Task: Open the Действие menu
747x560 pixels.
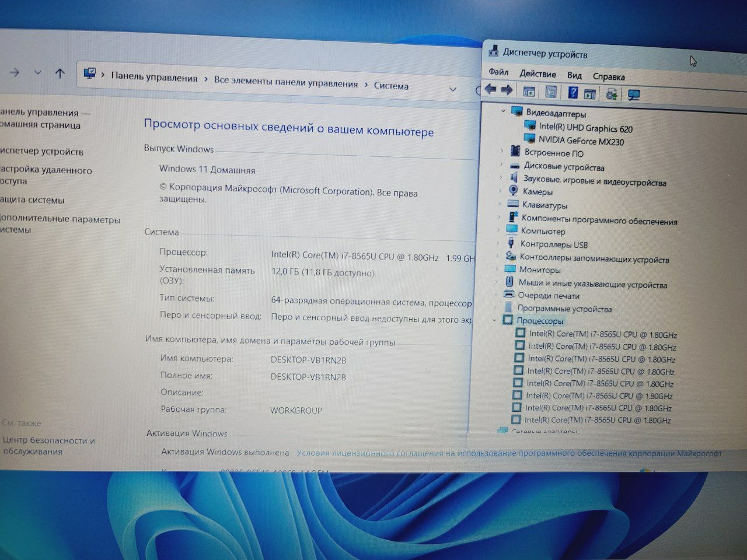Action: click(x=537, y=73)
